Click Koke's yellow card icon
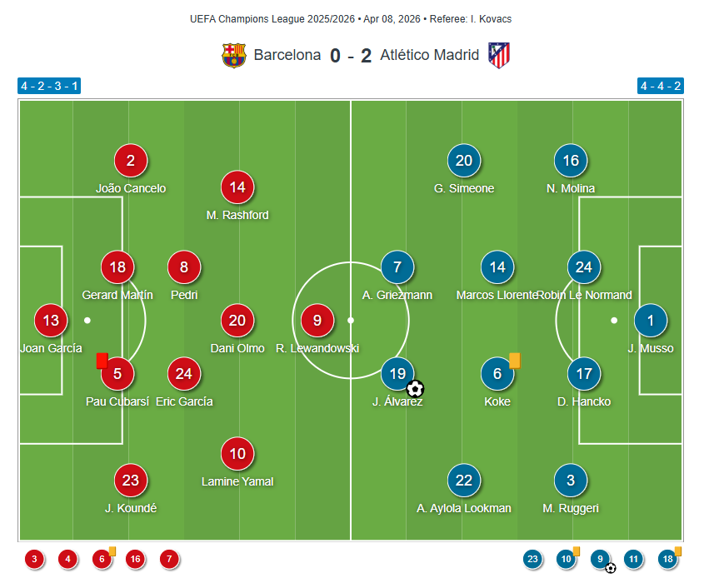This screenshot has width=704, height=588. 514,360
